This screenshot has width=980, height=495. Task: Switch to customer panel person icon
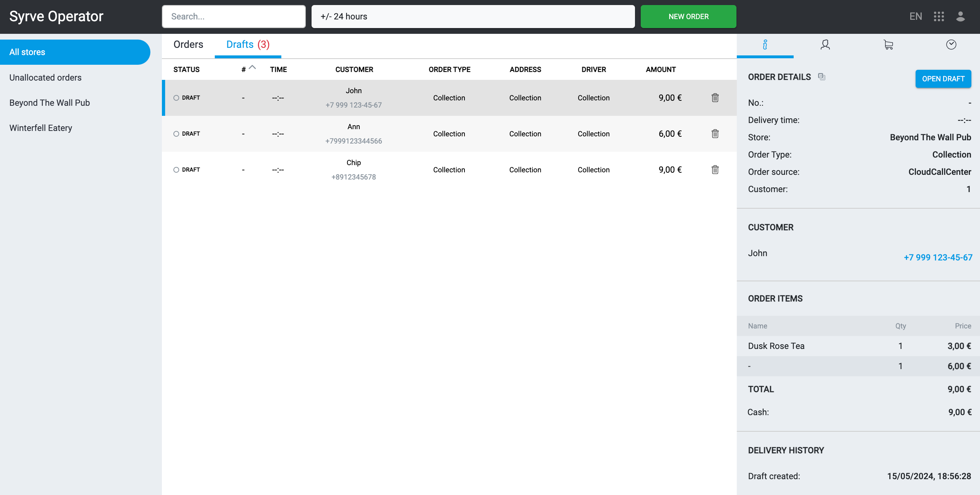pyautogui.click(x=825, y=45)
